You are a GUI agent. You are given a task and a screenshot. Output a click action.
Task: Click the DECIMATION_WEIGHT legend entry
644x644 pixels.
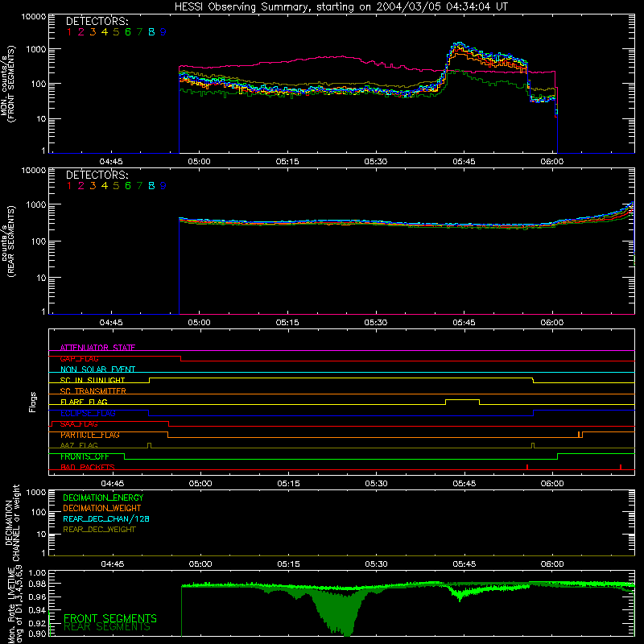102,508
